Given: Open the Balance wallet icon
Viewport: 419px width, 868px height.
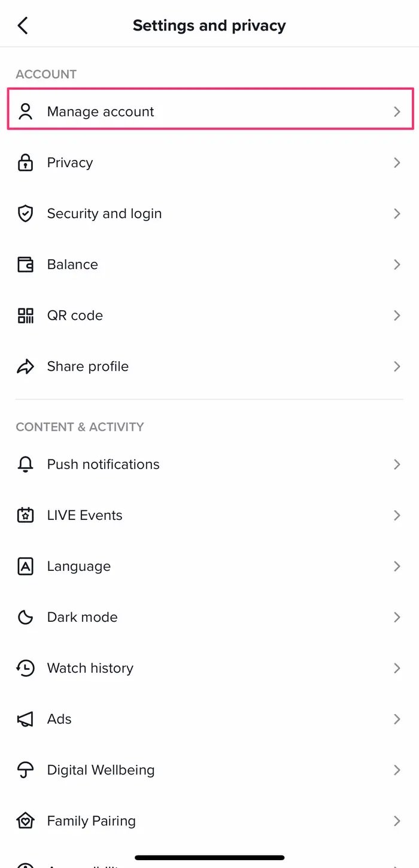Looking at the screenshot, I should (x=25, y=264).
